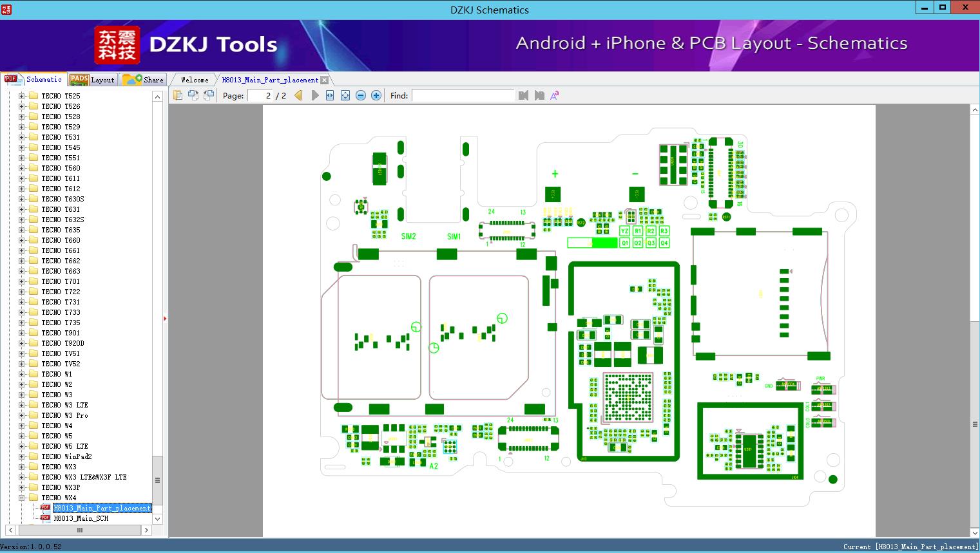Click the TECNO WX4 folder icon
Screen dimensions: 980x553
(34, 497)
